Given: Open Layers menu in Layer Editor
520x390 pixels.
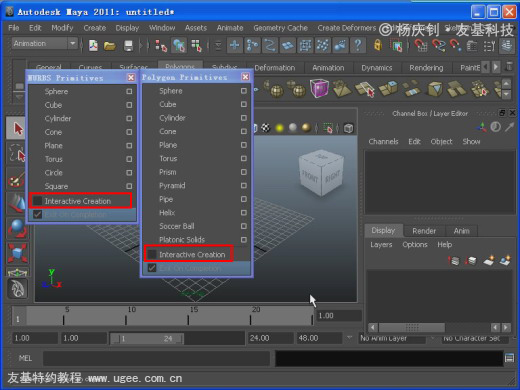Looking at the screenshot, I should point(381,244).
